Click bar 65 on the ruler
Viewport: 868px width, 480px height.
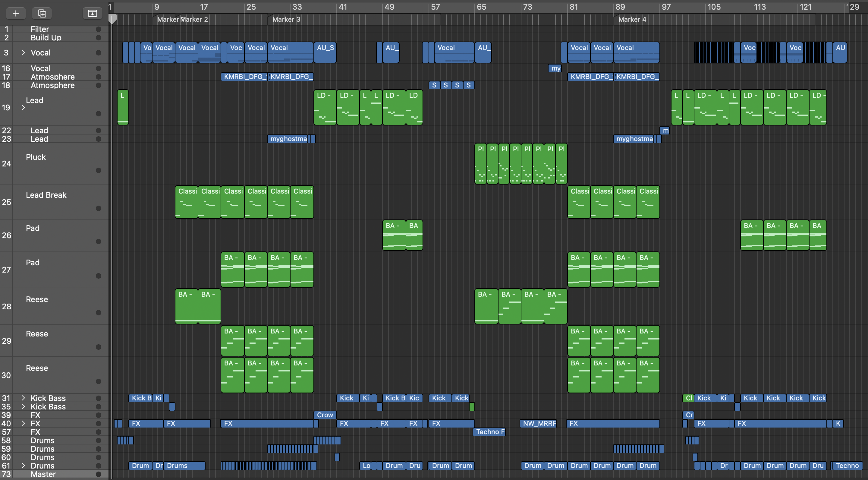click(481, 7)
